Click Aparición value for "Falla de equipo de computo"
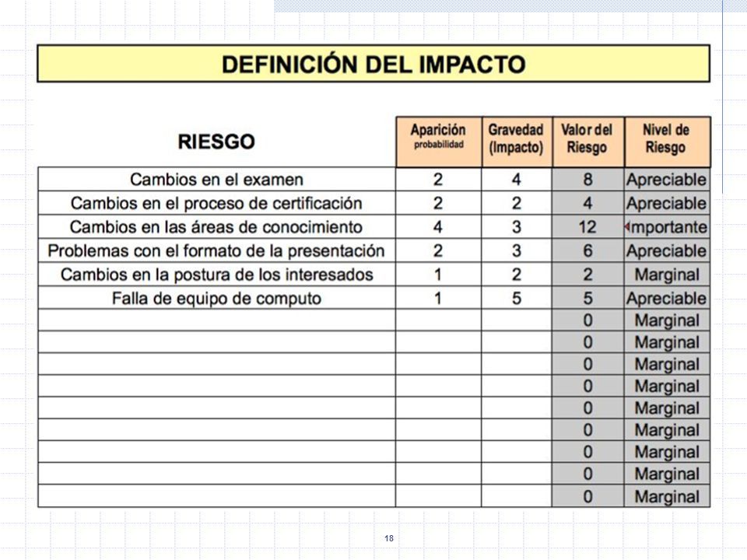747x560 pixels. [x=438, y=298]
